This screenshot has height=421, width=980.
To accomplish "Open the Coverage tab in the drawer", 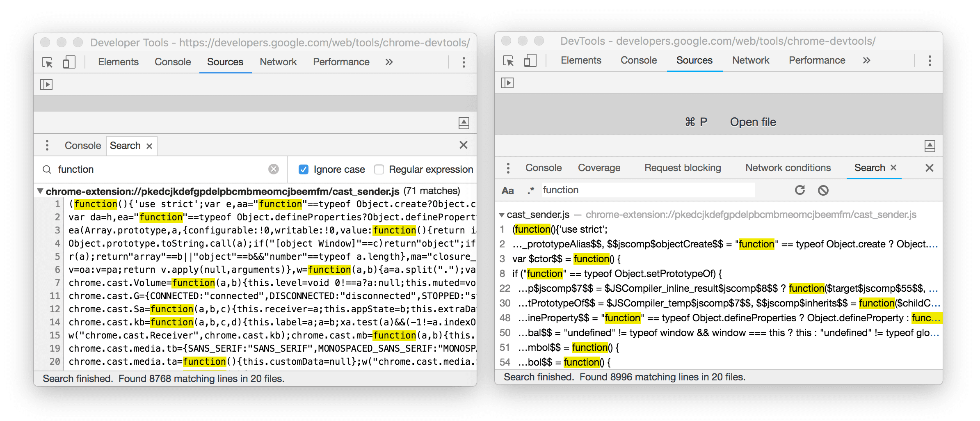I will (x=599, y=167).
